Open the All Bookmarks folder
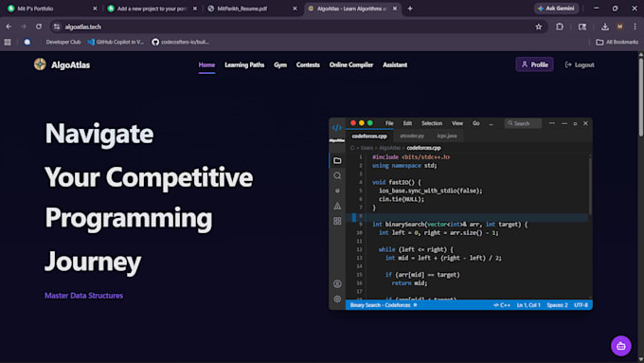Viewport: 644px width, 363px height. (617, 42)
